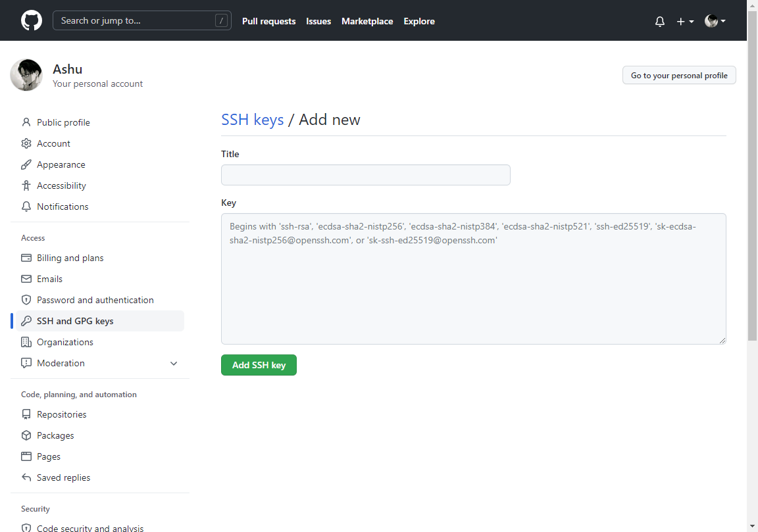Open Pull requests in top navigation
Screen dimensions: 758x532
pos(268,21)
